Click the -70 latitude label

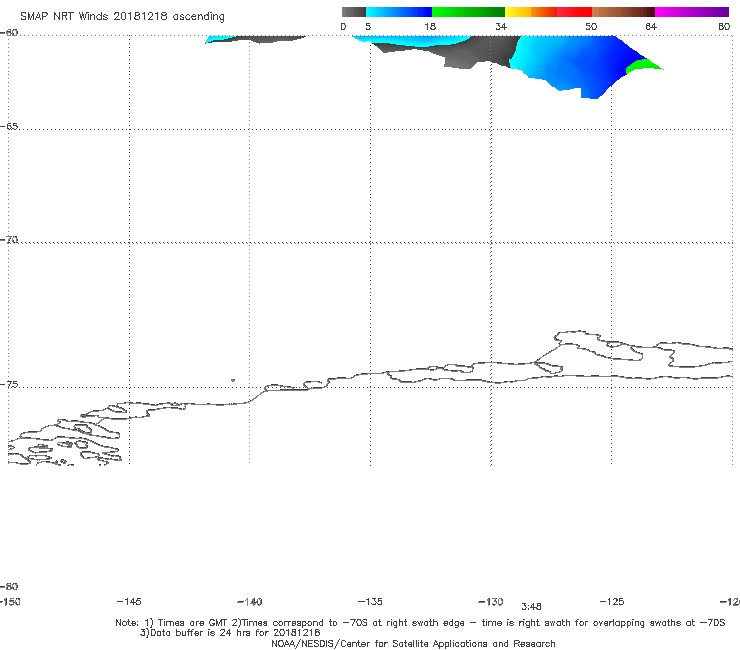tap(9, 240)
